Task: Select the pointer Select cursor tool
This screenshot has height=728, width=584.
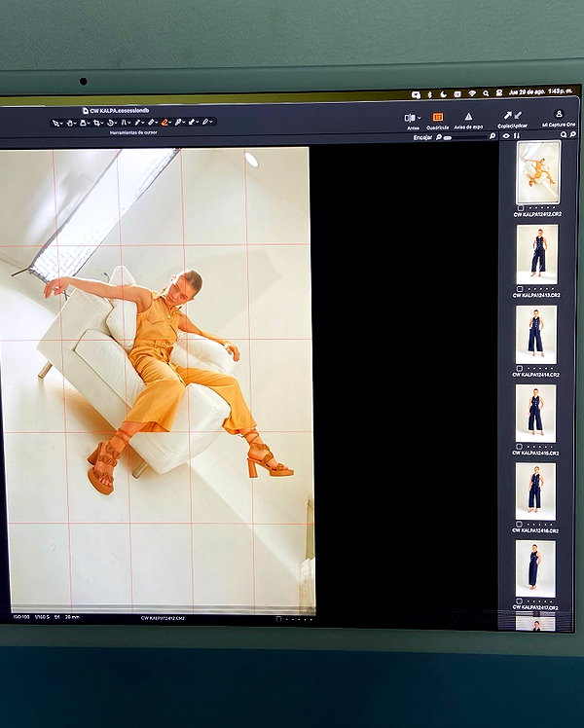Action: 55,123
